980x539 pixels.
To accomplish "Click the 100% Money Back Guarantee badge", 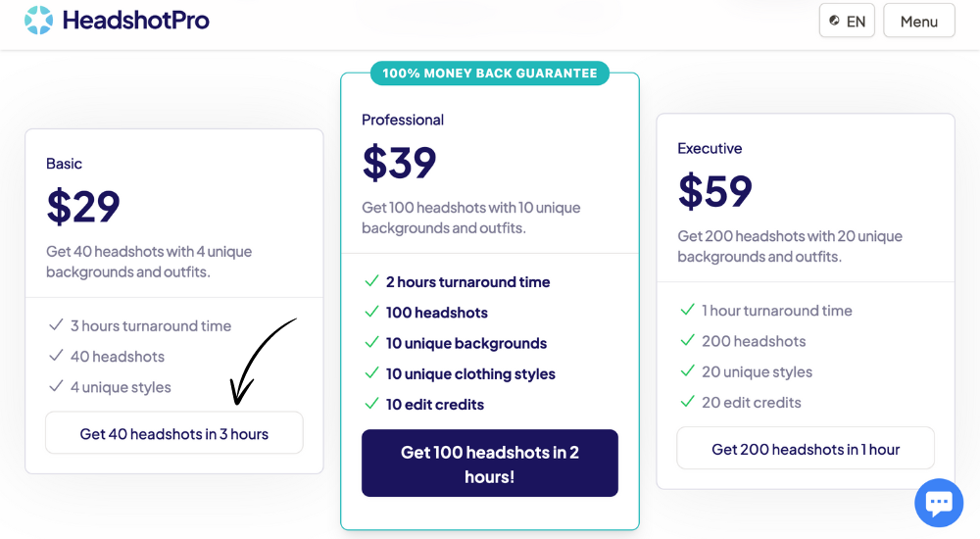I will [x=490, y=73].
